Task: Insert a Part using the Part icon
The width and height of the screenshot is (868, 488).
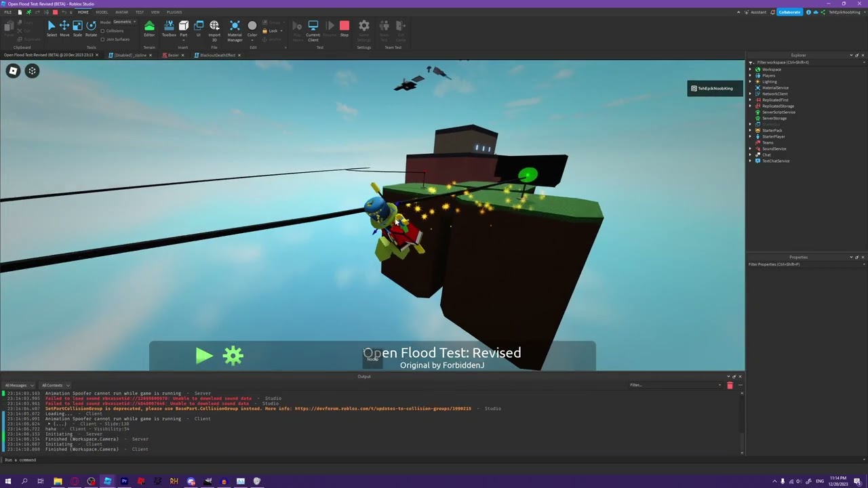Action: click(183, 26)
